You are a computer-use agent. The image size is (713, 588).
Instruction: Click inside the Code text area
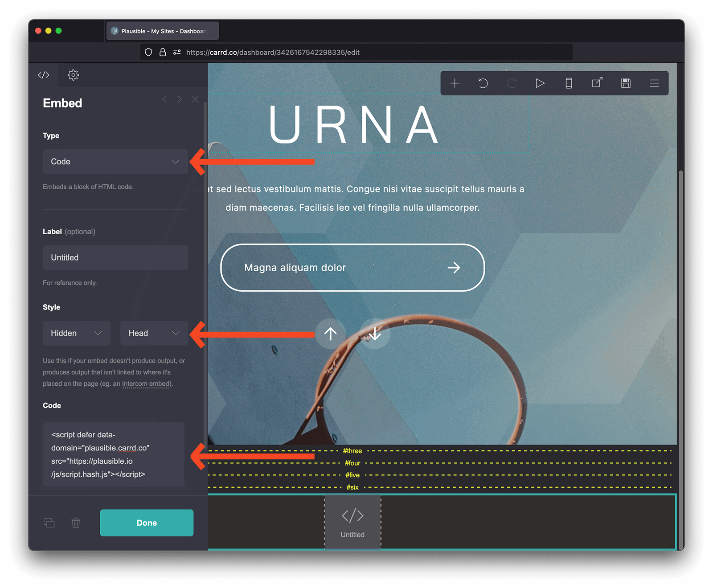(114, 454)
